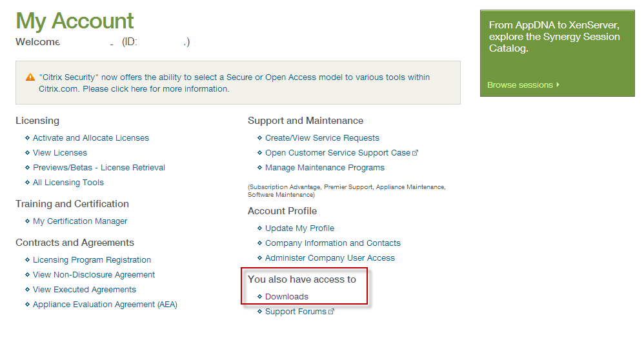Image resolution: width=644 pixels, height=342 pixels.
Task: Click external link icon beside Support Forums
Action: coord(332,312)
